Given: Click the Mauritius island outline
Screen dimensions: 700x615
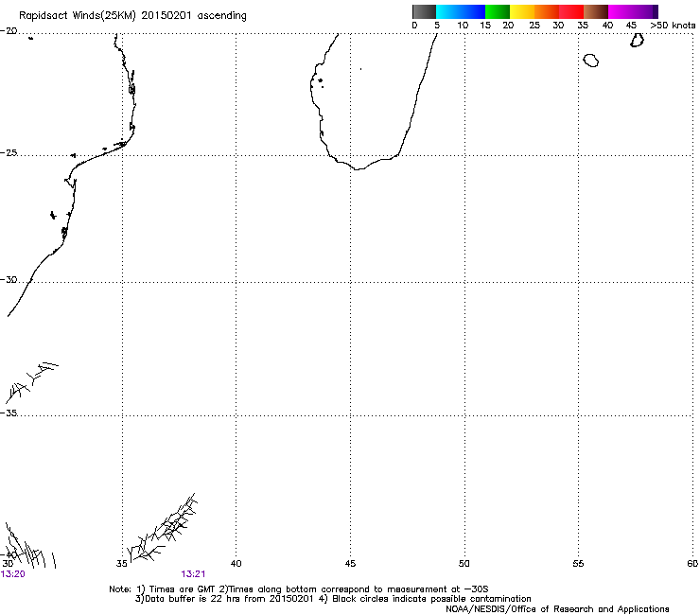Looking at the screenshot, I should coord(637,40).
